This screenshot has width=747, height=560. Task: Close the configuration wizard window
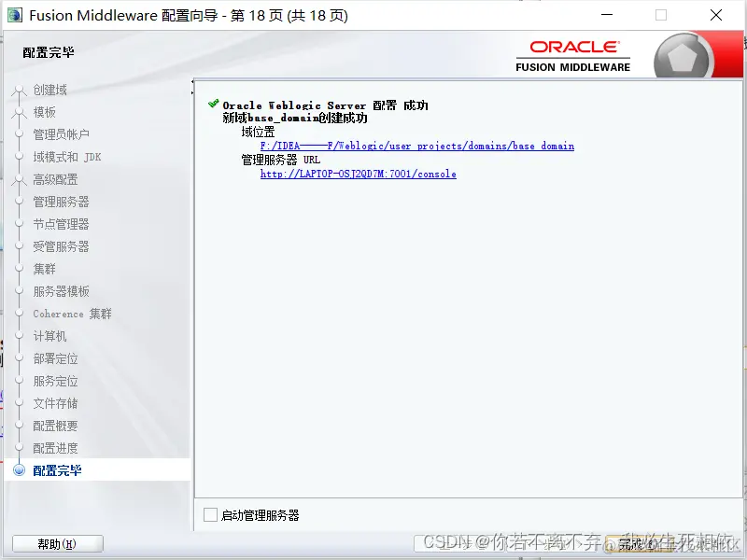pyautogui.click(x=716, y=15)
